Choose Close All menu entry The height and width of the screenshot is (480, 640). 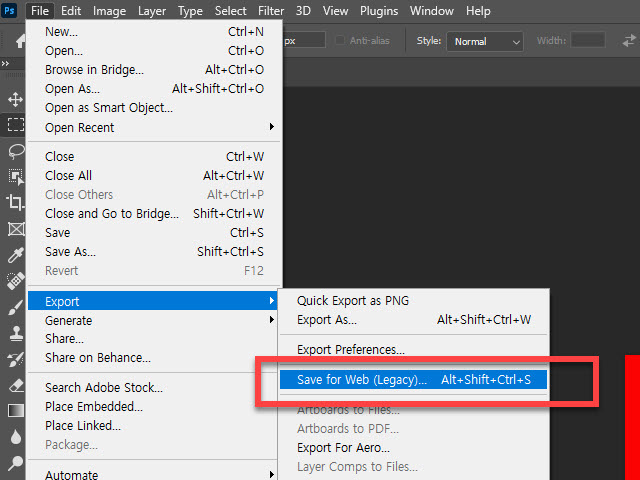point(154,176)
